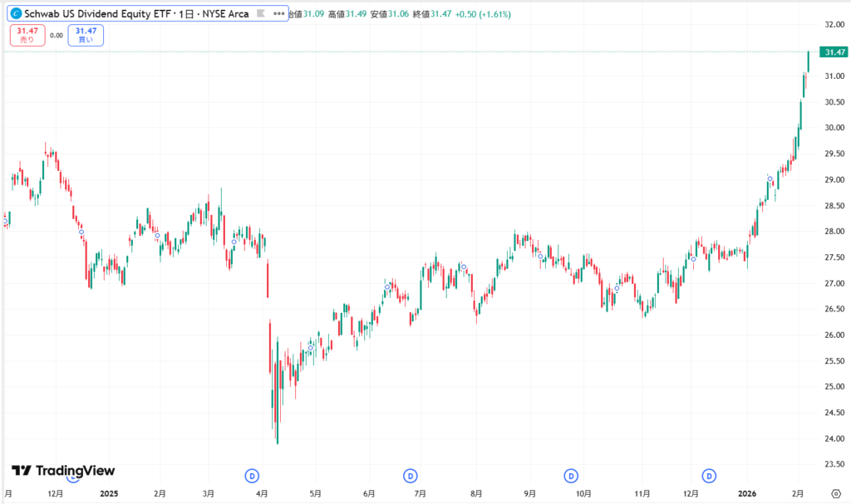
Task: Click the TradingView logo
Action: point(63,471)
